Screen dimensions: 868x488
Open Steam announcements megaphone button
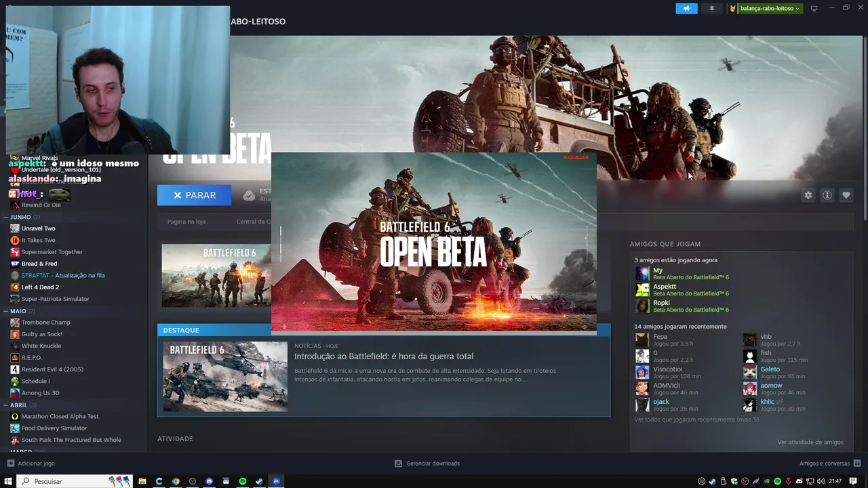[686, 8]
